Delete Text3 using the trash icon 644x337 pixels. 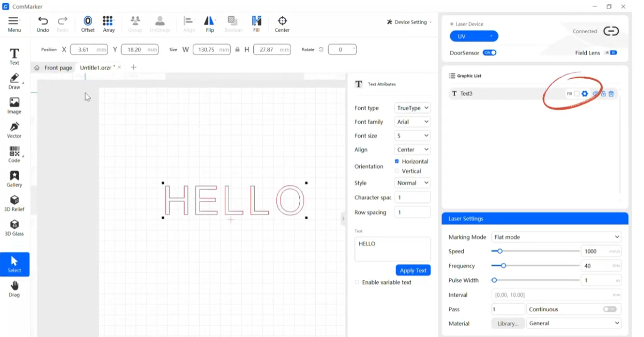(611, 93)
